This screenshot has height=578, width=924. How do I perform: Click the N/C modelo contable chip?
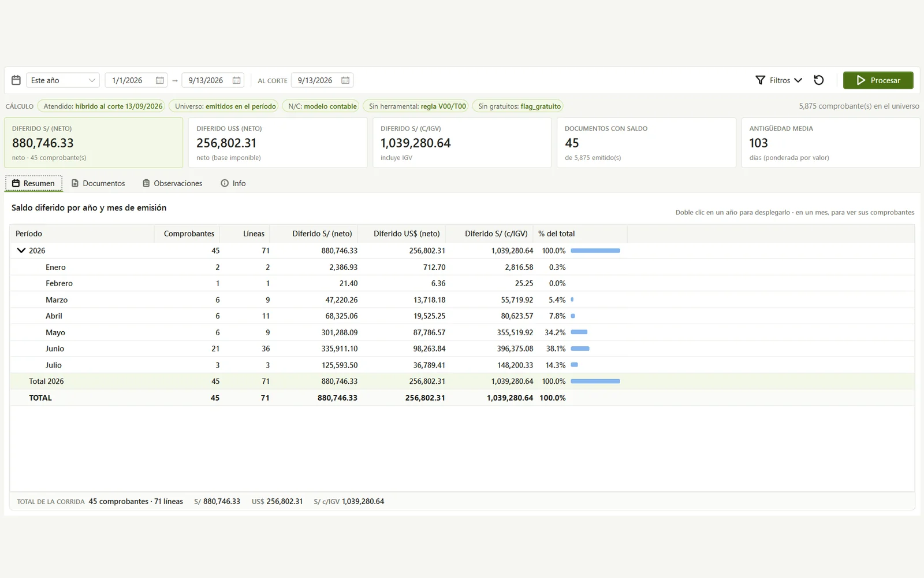[x=321, y=106]
